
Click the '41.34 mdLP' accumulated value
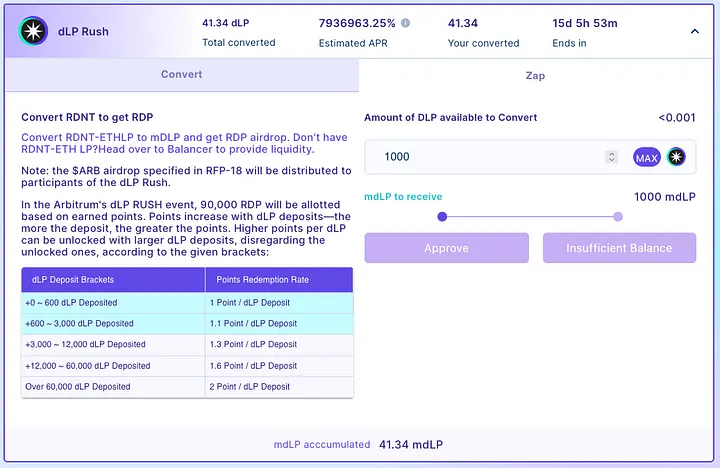(411, 445)
